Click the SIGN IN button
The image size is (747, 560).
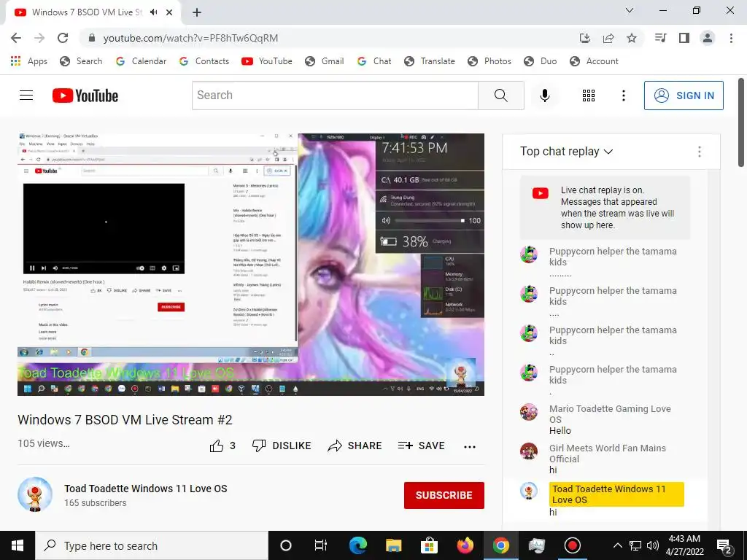point(684,96)
